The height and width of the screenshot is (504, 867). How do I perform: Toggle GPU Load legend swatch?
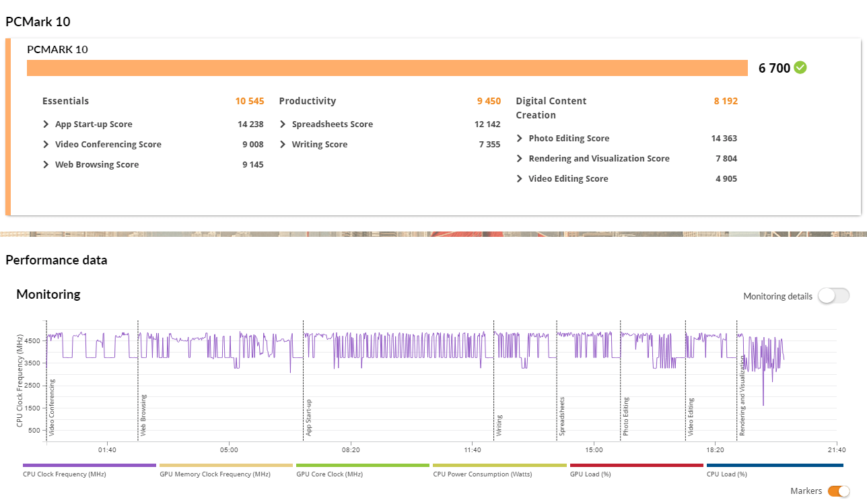coord(637,465)
